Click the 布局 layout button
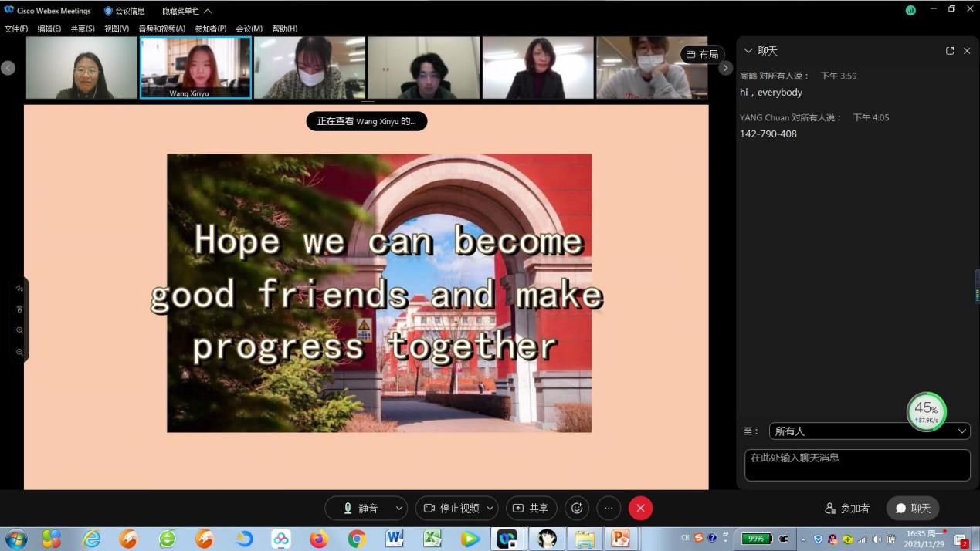The width and height of the screenshot is (980, 551). [702, 54]
